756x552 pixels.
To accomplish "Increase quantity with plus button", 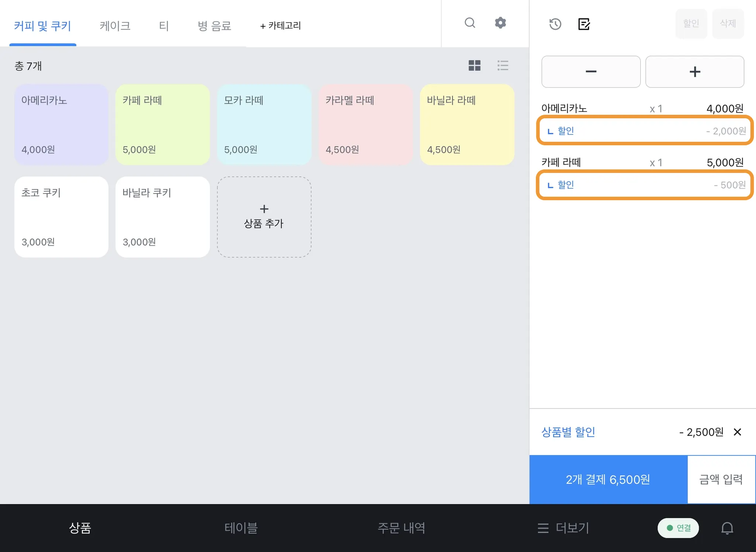I will [694, 72].
